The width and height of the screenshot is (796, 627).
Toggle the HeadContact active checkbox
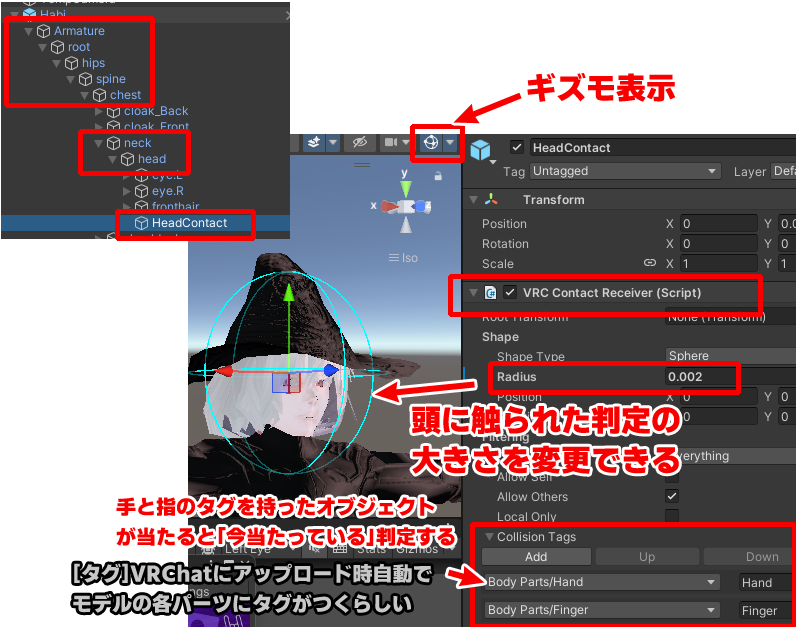517,148
